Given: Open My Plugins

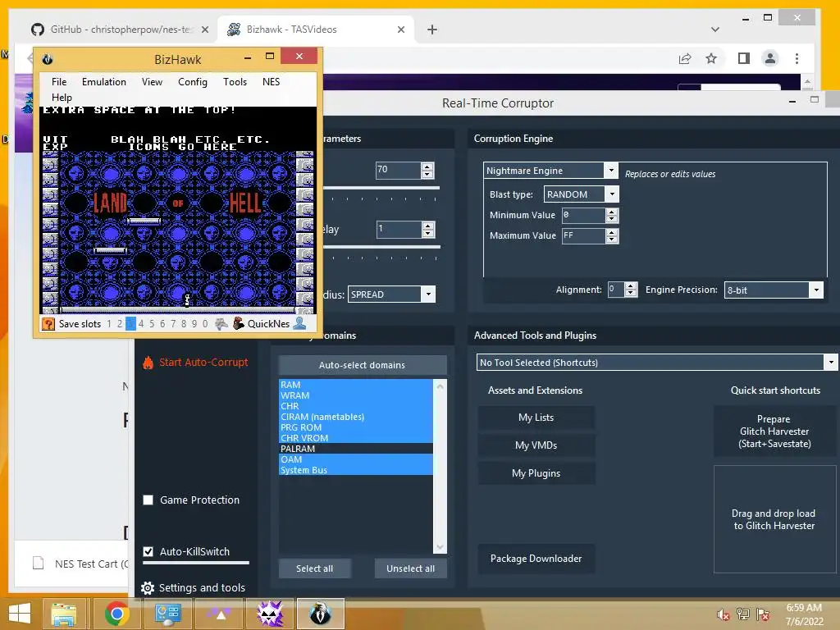Looking at the screenshot, I should coord(536,473).
